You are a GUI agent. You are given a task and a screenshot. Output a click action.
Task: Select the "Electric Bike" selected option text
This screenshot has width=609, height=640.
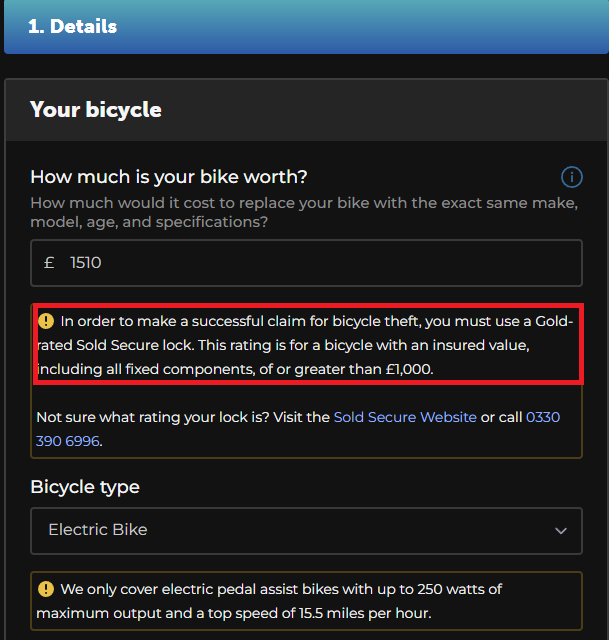click(98, 530)
